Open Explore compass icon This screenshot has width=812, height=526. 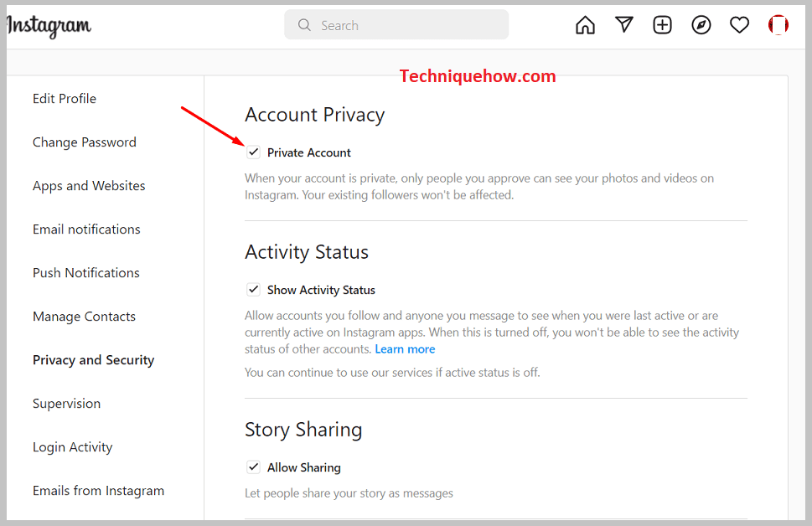click(x=701, y=25)
